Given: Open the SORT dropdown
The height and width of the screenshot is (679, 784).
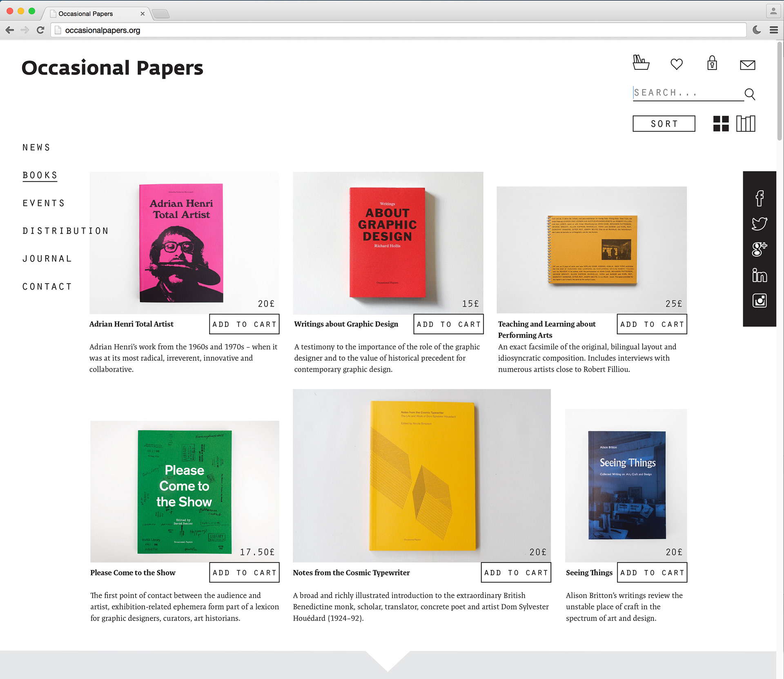Looking at the screenshot, I should click(664, 124).
